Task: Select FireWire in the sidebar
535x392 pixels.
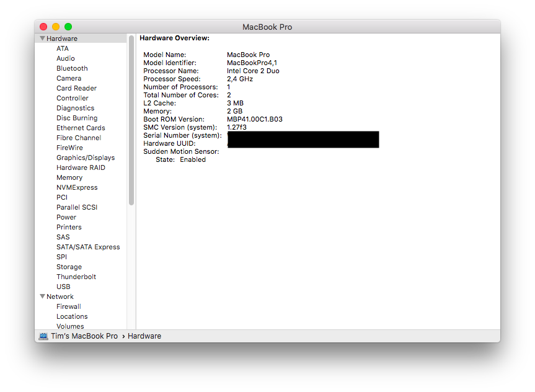Action: click(69, 148)
